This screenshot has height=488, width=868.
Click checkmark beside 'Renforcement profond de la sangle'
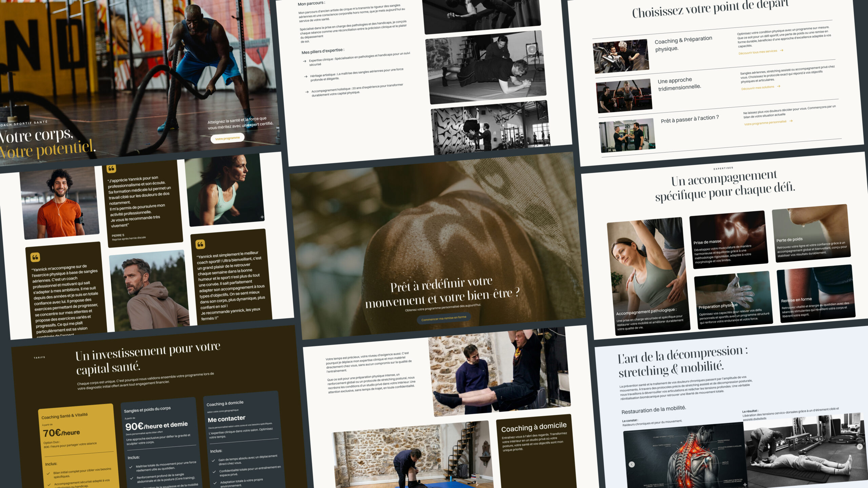pyautogui.click(x=132, y=479)
